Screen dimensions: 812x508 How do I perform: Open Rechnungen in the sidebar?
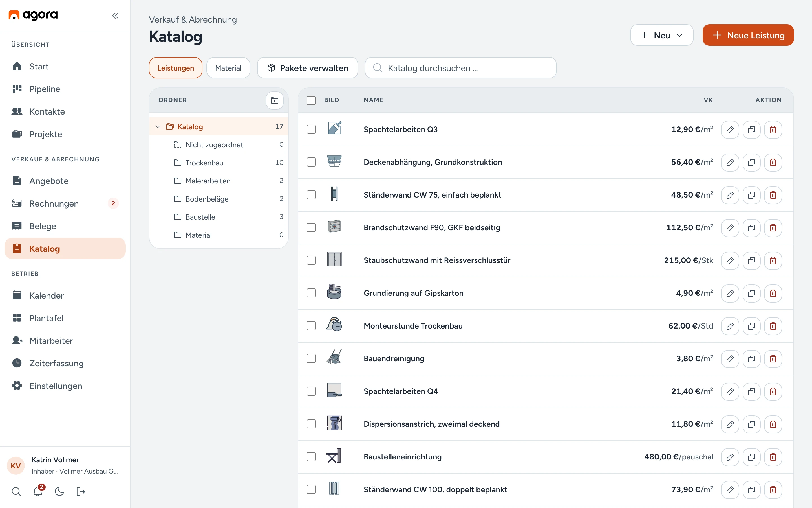click(x=65, y=203)
